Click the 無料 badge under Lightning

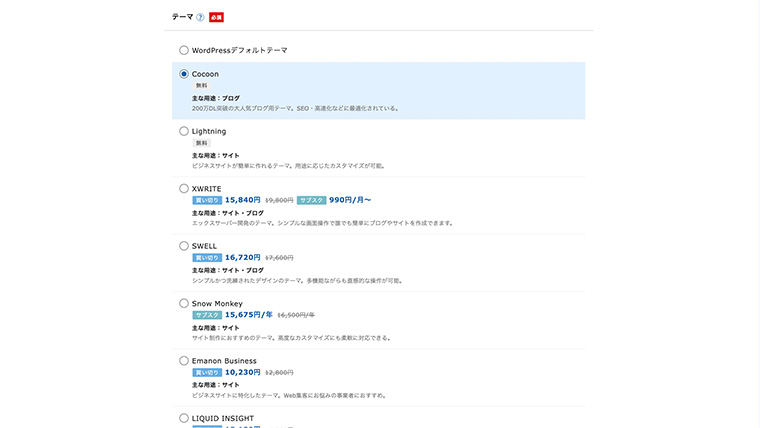pos(201,143)
